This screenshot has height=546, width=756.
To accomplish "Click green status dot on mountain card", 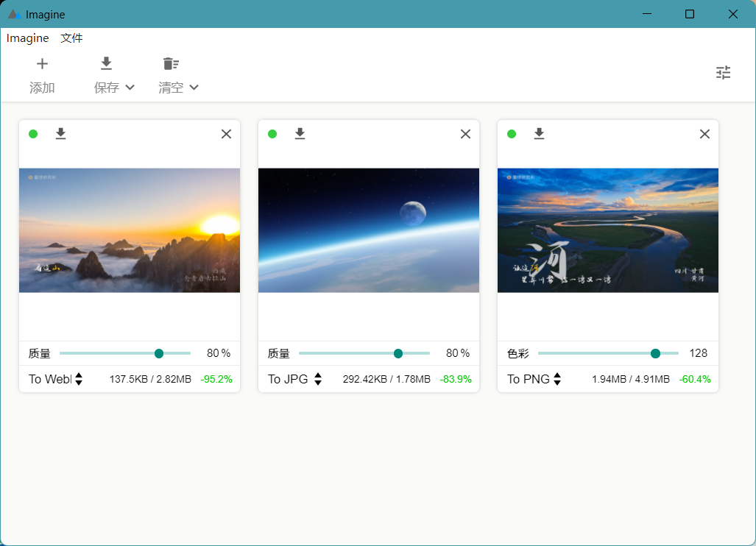I will (x=33, y=134).
